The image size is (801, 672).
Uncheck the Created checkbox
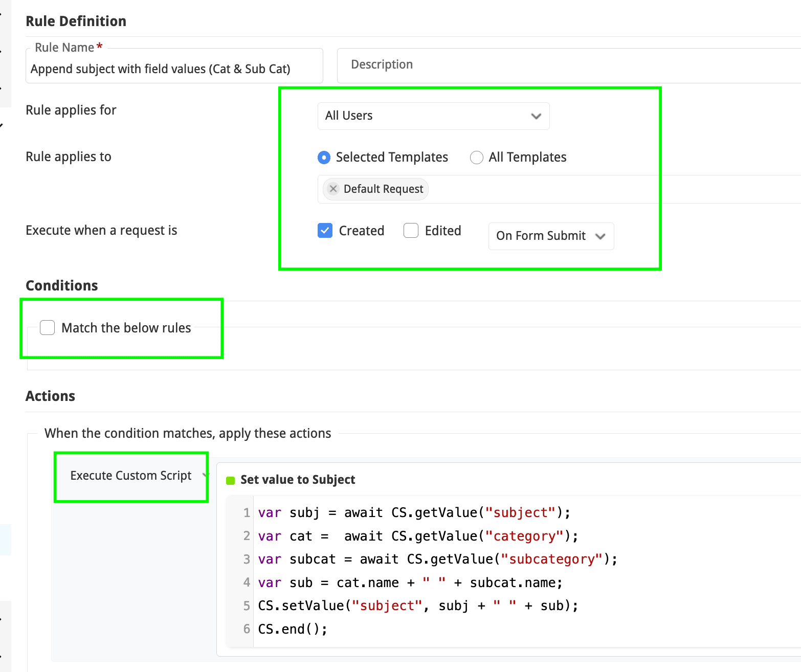(x=325, y=231)
